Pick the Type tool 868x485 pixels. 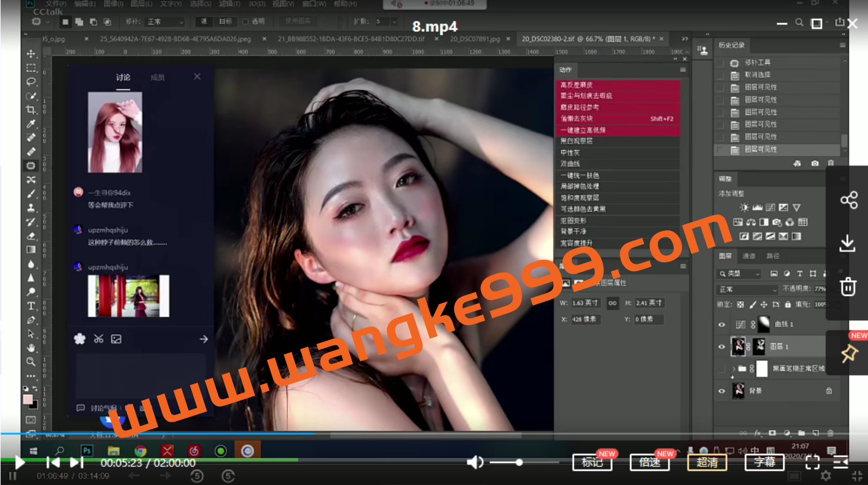tap(31, 306)
